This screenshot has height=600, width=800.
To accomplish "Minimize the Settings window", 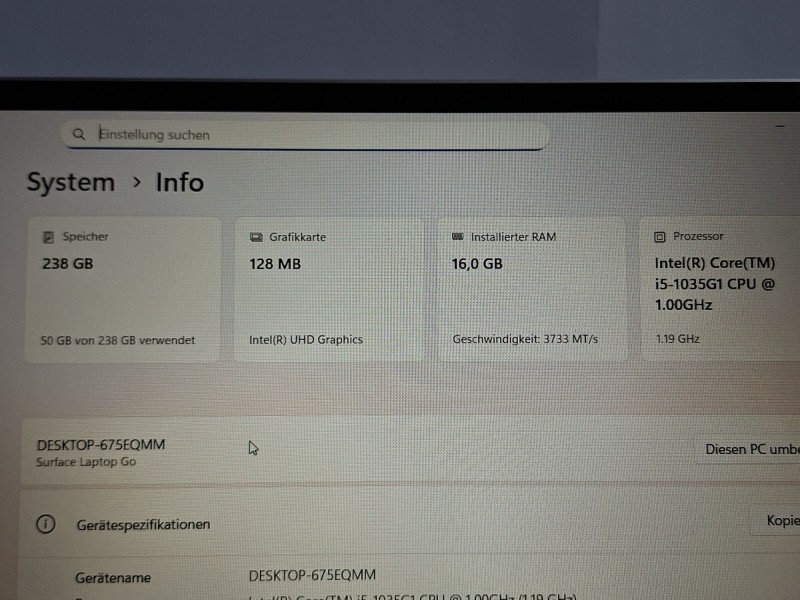I will [x=780, y=127].
